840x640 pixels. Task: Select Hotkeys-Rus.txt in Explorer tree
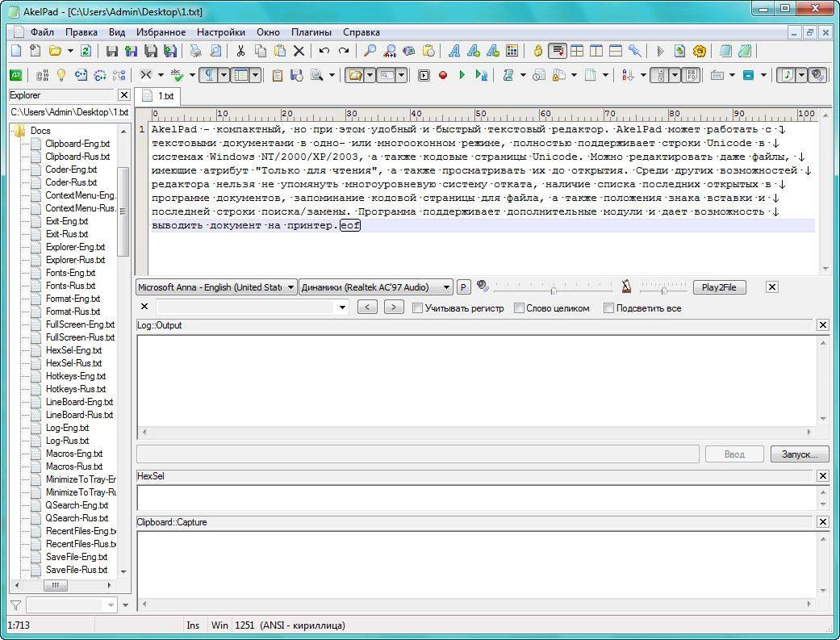76,389
